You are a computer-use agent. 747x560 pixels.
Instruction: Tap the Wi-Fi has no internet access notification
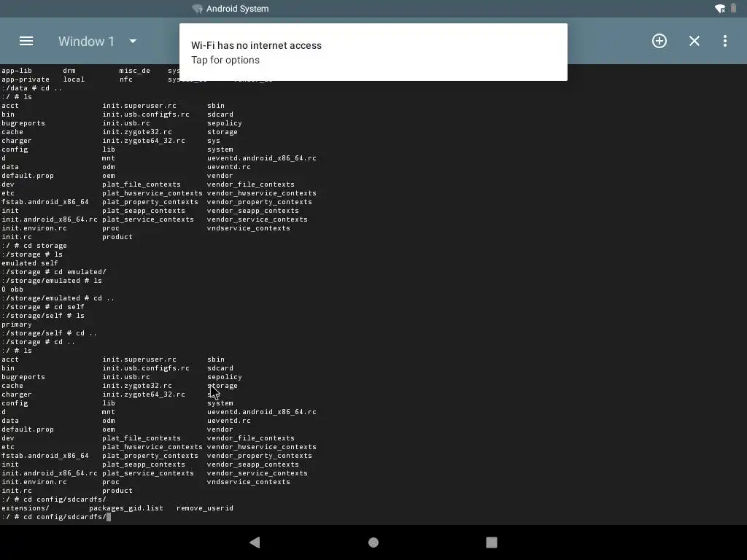click(373, 52)
